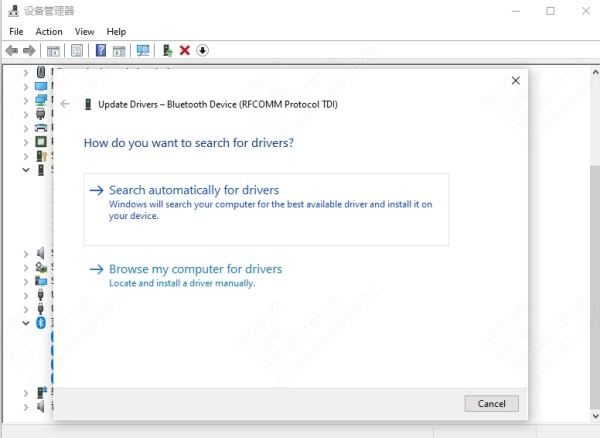Maximize the Device Manager window
The height and width of the screenshot is (438, 600).
pyautogui.click(x=550, y=11)
